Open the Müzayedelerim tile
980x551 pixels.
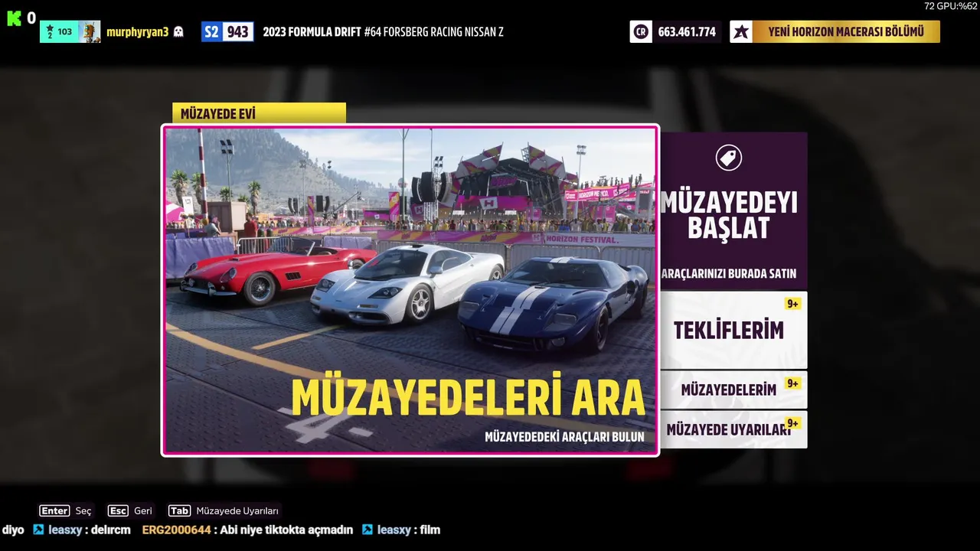(x=733, y=390)
